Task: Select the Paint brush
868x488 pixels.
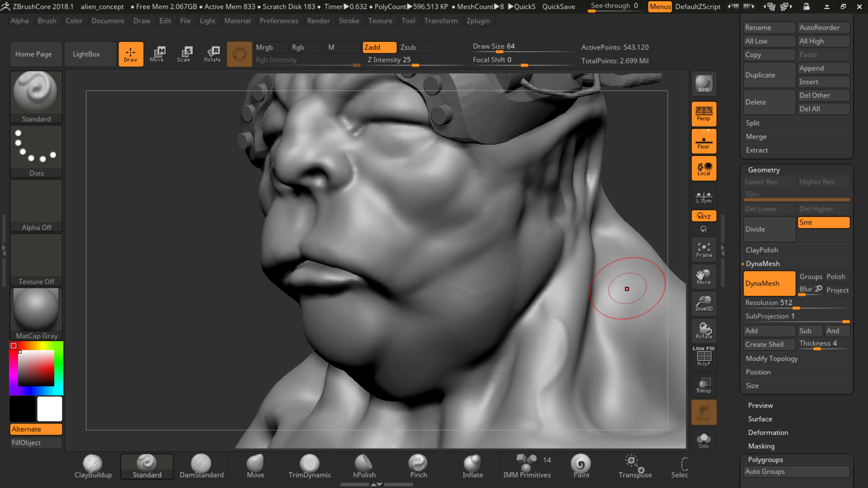Action: point(581,466)
